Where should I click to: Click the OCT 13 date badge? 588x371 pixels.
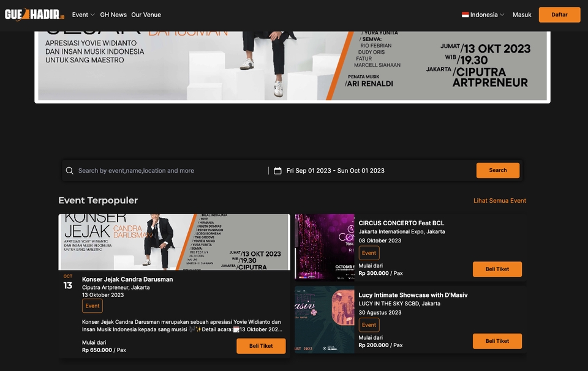click(68, 282)
